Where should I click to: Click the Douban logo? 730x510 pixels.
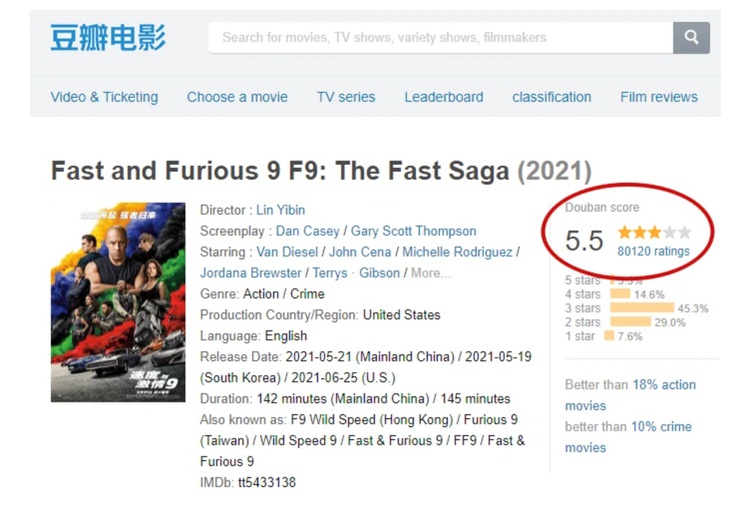[108, 38]
